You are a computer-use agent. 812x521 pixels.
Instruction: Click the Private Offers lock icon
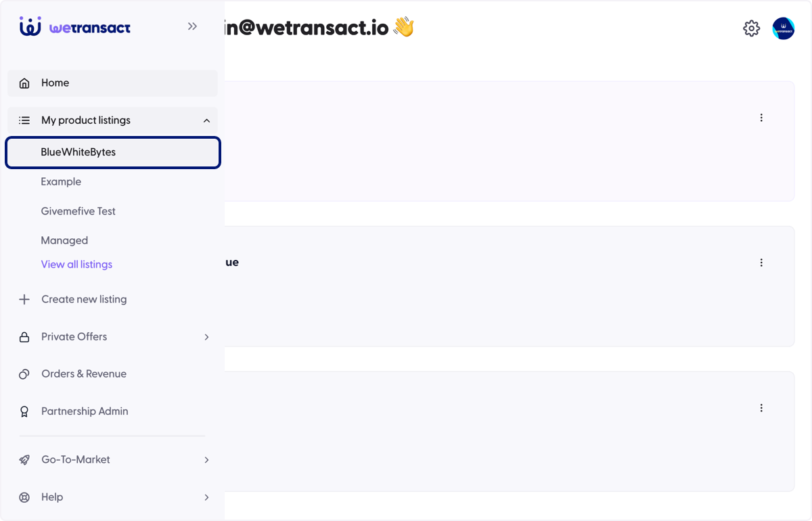pos(24,337)
